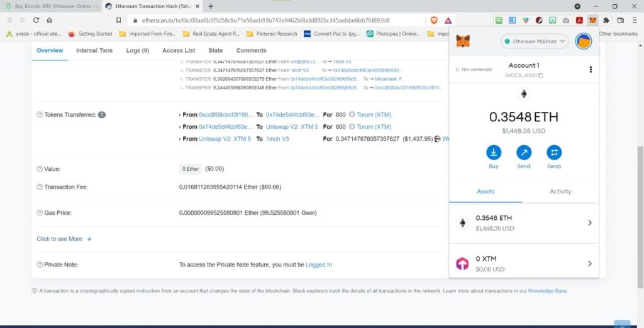Click the page vertical scrollbar

pyautogui.click(x=640, y=216)
